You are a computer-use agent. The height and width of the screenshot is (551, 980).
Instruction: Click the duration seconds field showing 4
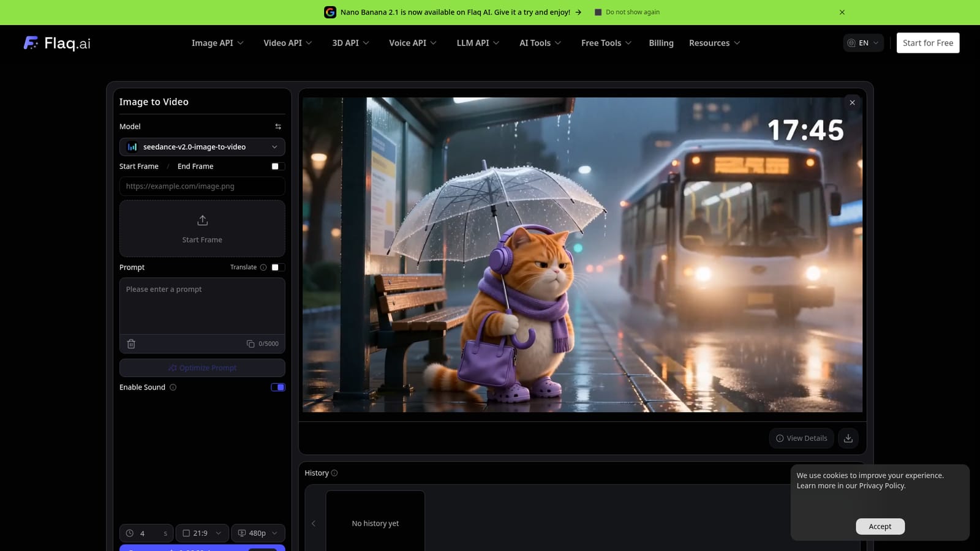(x=147, y=533)
